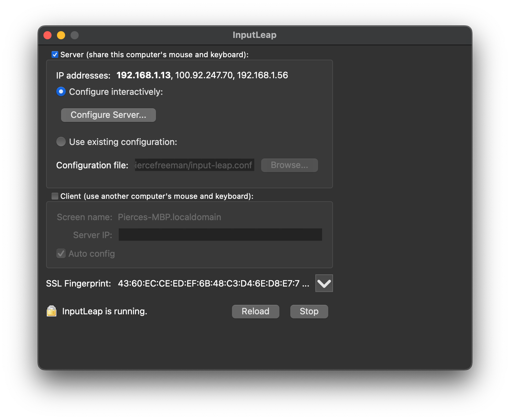Open the Configure Server dialog

coord(109,115)
